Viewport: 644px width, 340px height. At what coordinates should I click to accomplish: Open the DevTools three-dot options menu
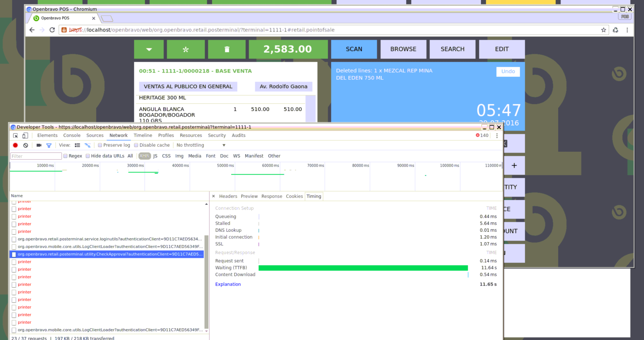(497, 136)
